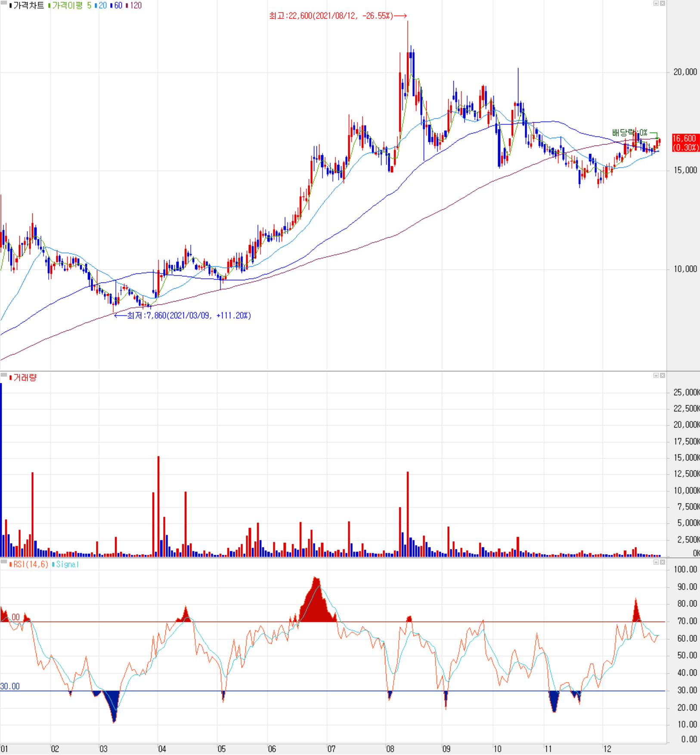
Task: Click the 배당락:0% ex-dividend marker label
Action: [630, 133]
